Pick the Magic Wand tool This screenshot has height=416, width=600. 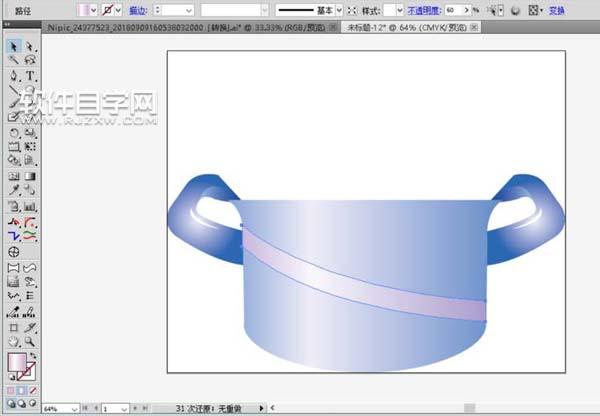pos(14,61)
